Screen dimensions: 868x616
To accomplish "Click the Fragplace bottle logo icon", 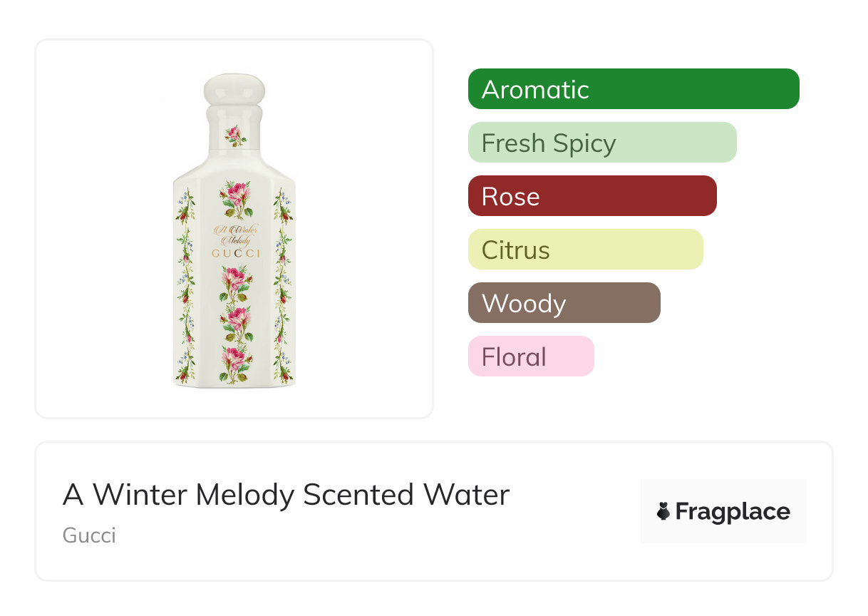I will 663,511.
